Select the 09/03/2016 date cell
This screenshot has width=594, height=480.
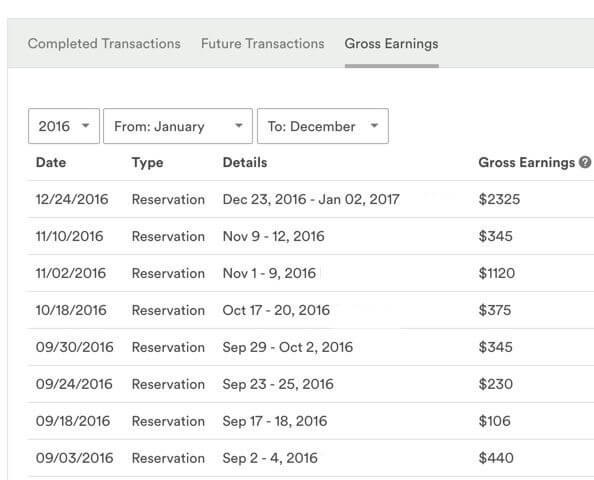point(75,458)
